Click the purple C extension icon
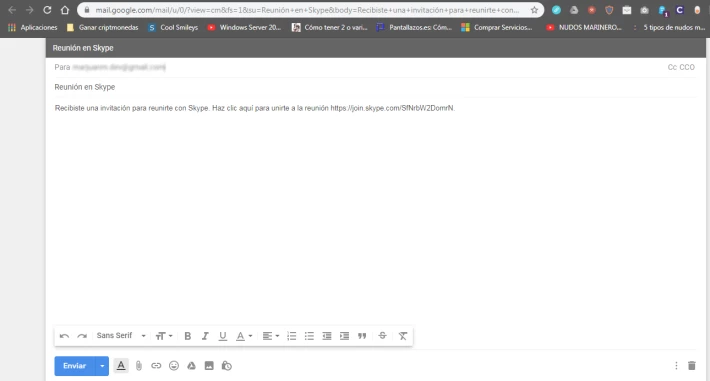This screenshot has width=710, height=381. coord(680,10)
